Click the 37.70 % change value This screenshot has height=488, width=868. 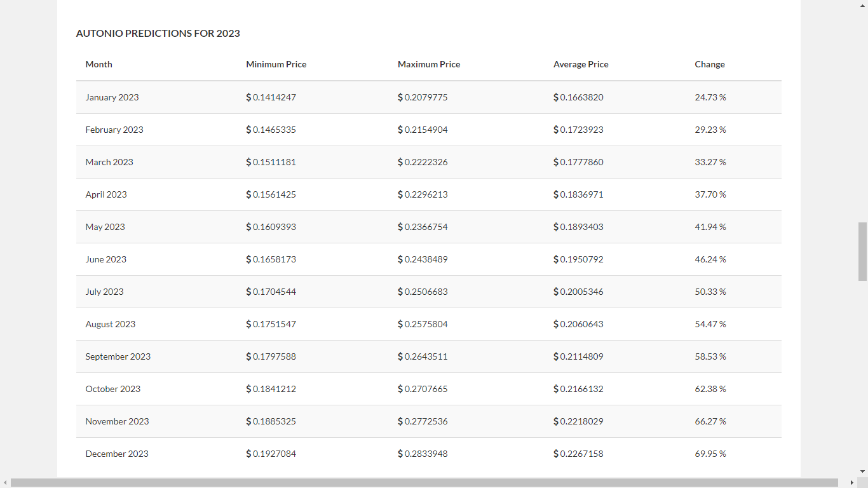click(x=710, y=194)
